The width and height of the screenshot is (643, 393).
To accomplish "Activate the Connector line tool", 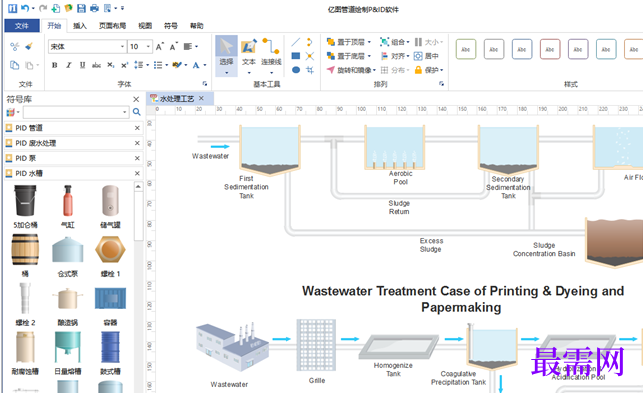I will [x=271, y=55].
